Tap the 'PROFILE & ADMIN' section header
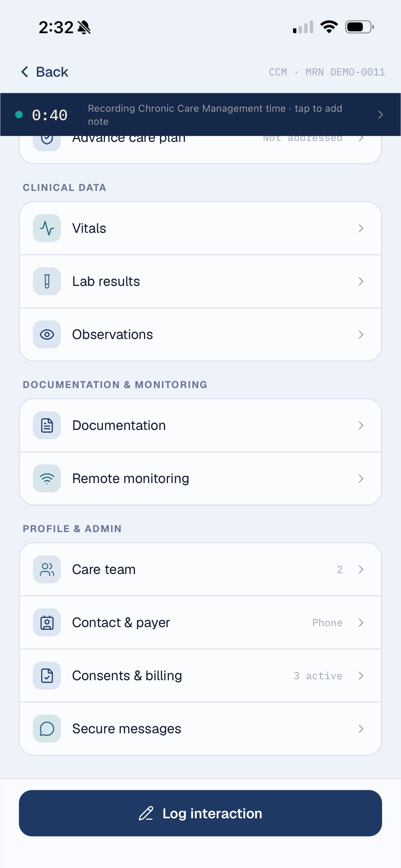The width and height of the screenshot is (401, 868). click(x=72, y=528)
